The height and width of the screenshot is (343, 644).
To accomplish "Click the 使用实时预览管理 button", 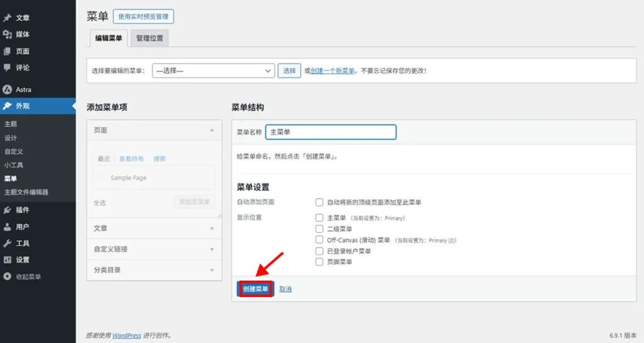I will tap(143, 16).
